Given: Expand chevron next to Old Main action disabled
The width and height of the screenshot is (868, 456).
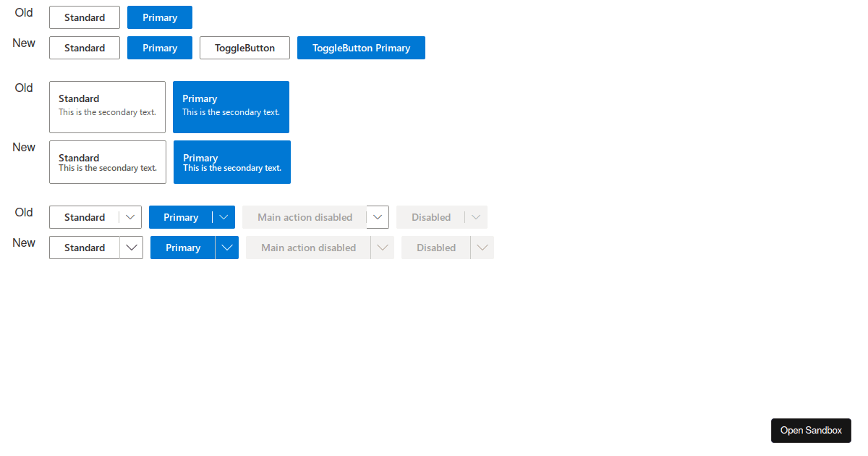Looking at the screenshot, I should 378,217.
